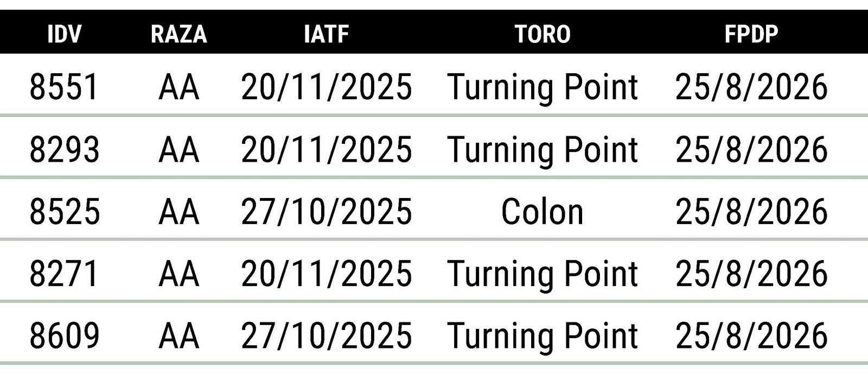Click IDV value 8271
The image size is (868, 375).
pyautogui.click(x=64, y=274)
